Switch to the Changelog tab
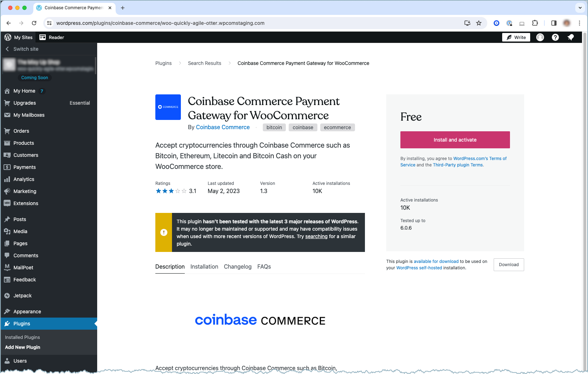Image resolution: width=588 pixels, height=374 pixels. coord(238,266)
